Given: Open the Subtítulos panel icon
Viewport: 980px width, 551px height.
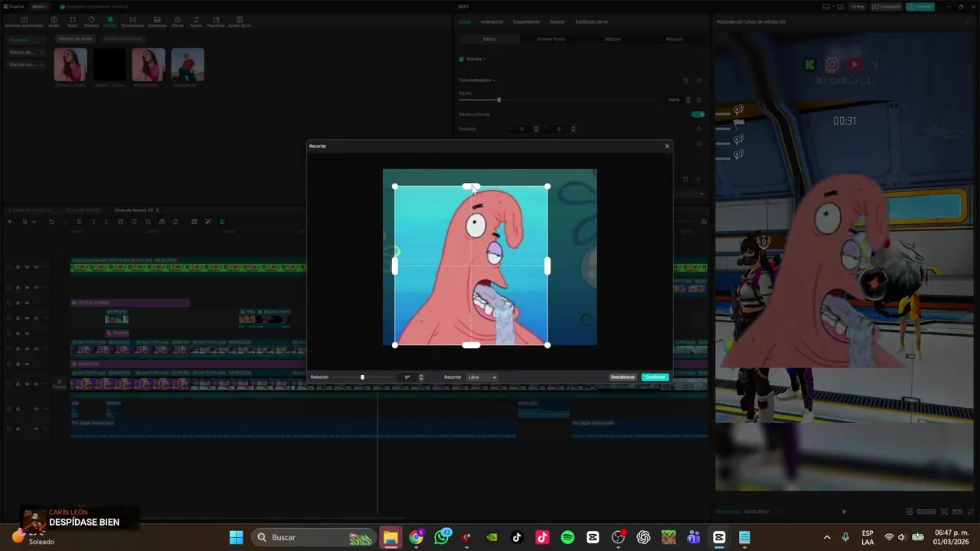Looking at the screenshot, I should point(157,21).
